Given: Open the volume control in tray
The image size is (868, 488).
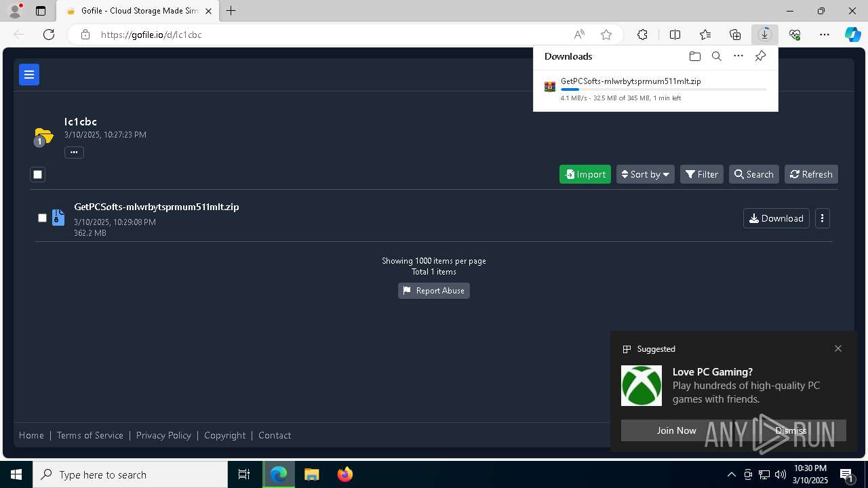Looking at the screenshot, I should pyautogui.click(x=781, y=474).
